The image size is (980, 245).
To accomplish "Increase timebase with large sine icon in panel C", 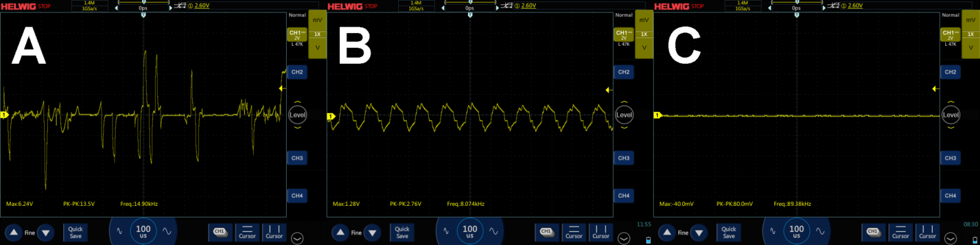I will 820,232.
